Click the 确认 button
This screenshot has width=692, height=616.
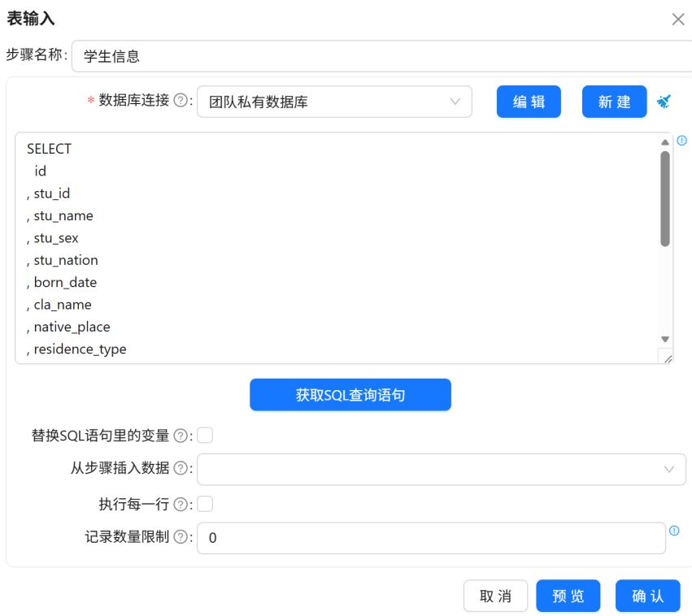coord(648,596)
